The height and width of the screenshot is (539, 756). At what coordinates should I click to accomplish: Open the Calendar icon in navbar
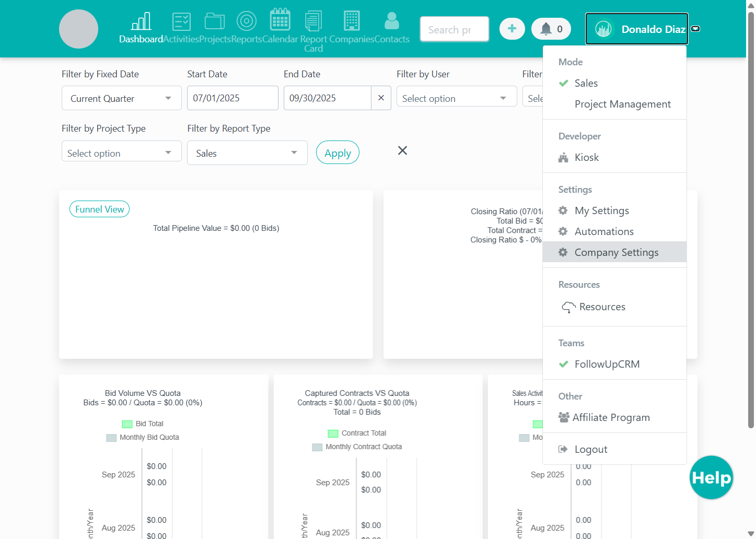[x=280, y=20]
